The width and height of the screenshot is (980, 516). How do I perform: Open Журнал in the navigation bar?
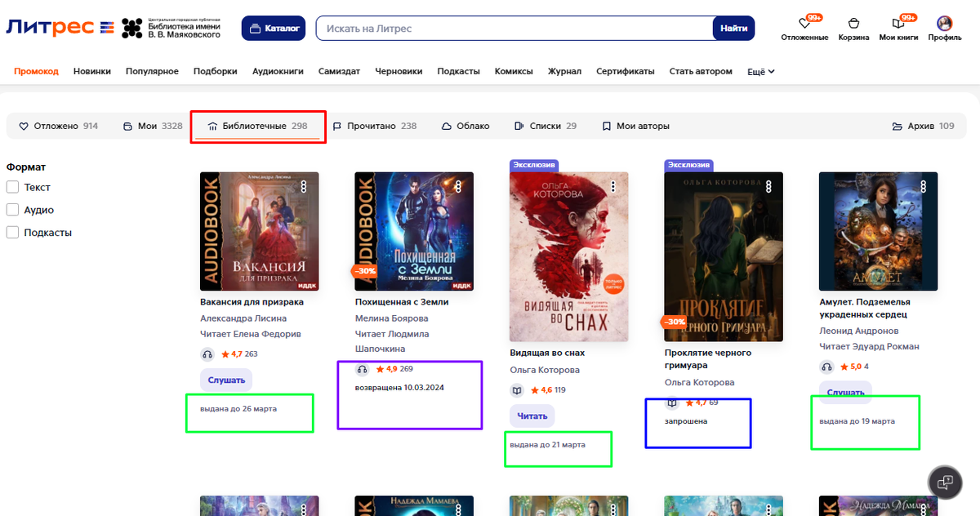coord(564,71)
